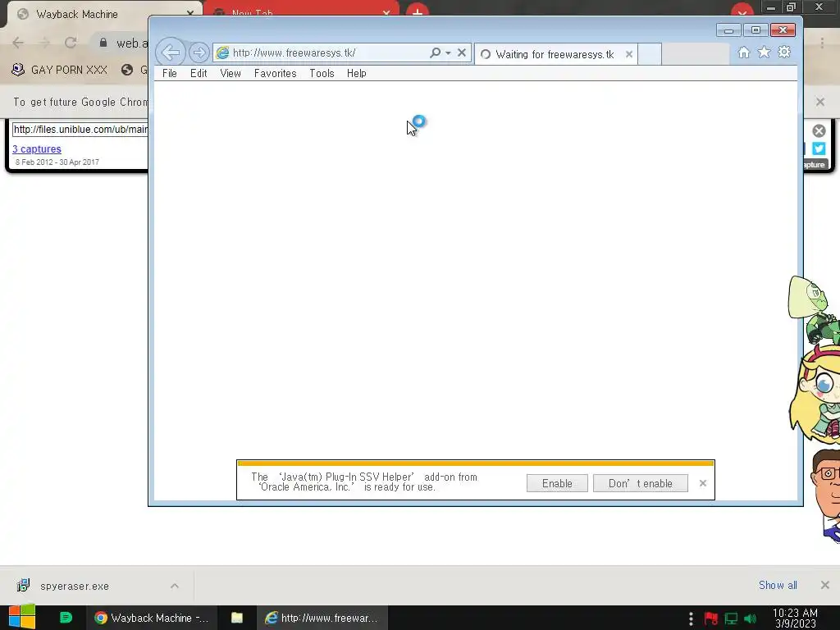Image resolution: width=840 pixels, height=630 pixels.
Task: Open the 3 captures link
Action: tap(36, 149)
